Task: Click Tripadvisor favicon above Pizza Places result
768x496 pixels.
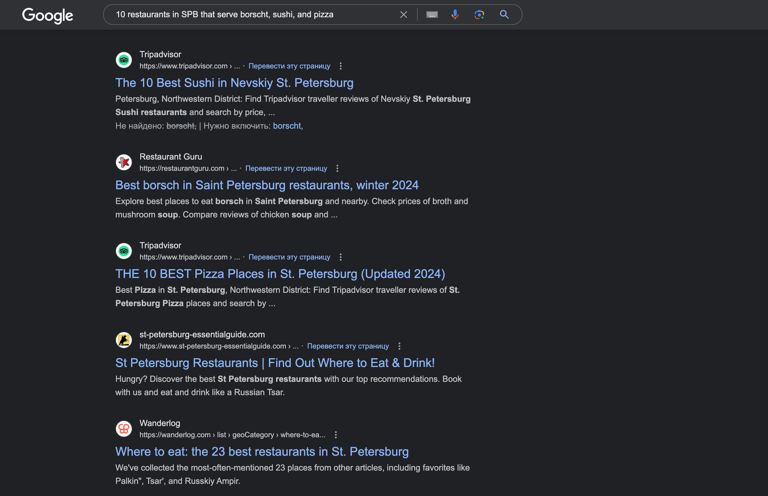Action: pyautogui.click(x=124, y=251)
